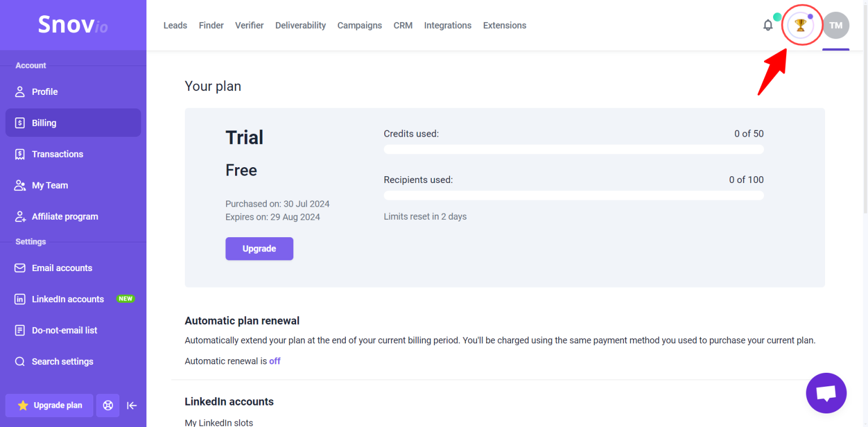
Task: Open the trophy achievements icon
Action: 800,25
